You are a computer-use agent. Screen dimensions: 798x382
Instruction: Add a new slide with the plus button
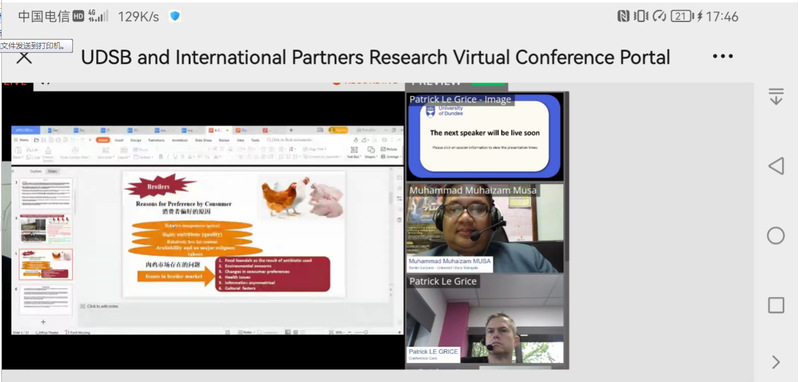tap(43, 321)
